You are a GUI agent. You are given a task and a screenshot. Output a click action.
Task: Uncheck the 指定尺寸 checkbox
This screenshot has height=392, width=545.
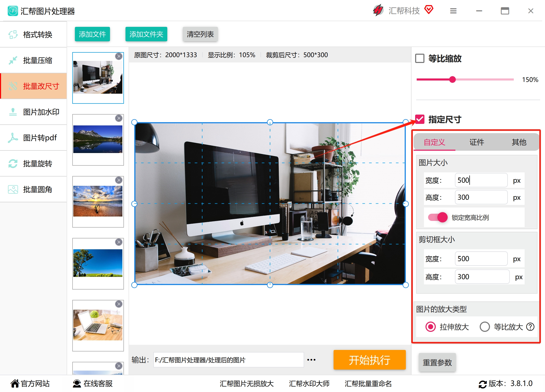click(x=420, y=119)
